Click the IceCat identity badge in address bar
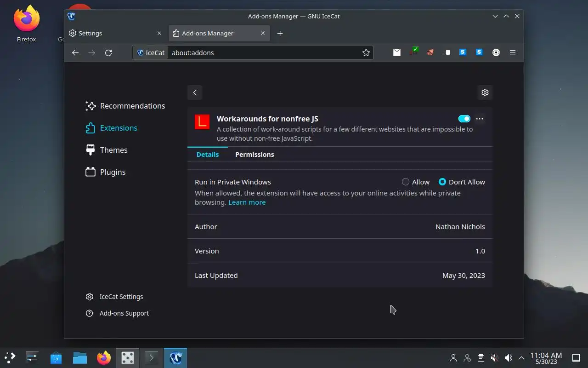 [x=151, y=52]
